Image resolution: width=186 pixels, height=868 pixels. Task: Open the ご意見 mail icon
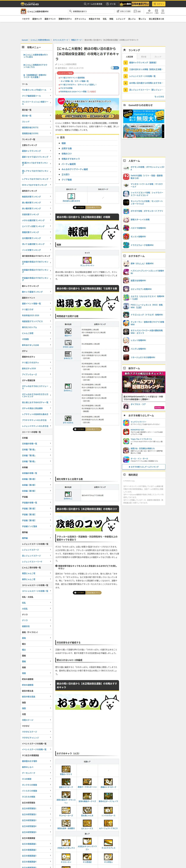click(x=156, y=11)
